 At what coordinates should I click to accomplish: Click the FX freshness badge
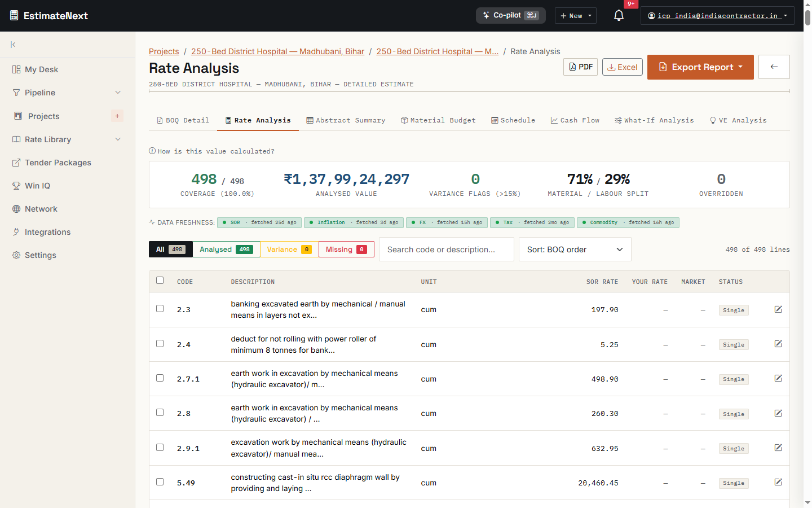point(447,222)
